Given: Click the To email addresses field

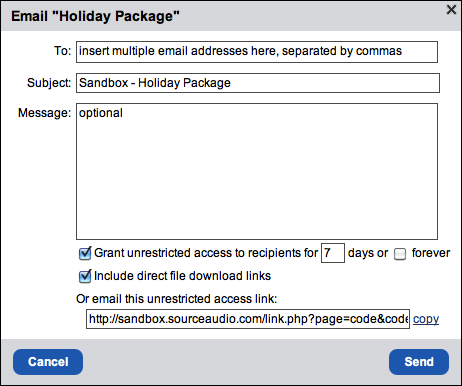Looking at the screenshot, I should [x=257, y=52].
